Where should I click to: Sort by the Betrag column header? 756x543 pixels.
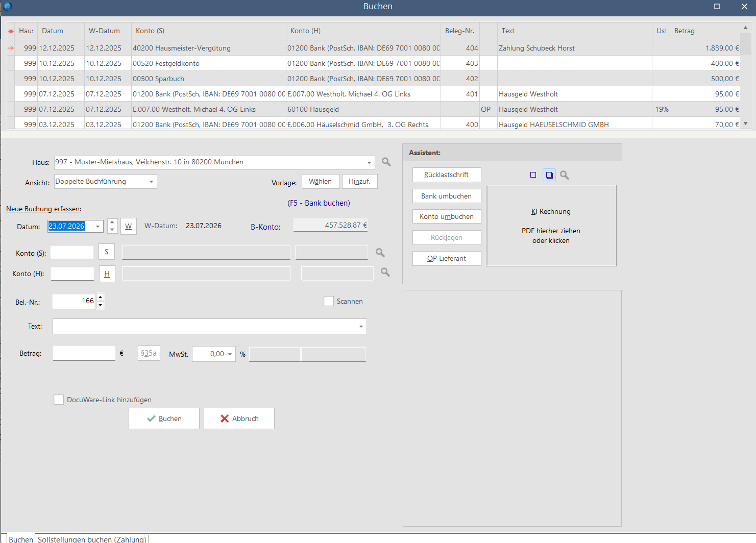point(705,31)
